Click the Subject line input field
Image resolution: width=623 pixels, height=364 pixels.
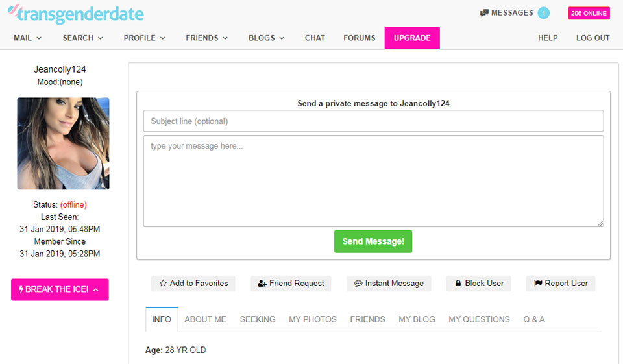tap(373, 121)
